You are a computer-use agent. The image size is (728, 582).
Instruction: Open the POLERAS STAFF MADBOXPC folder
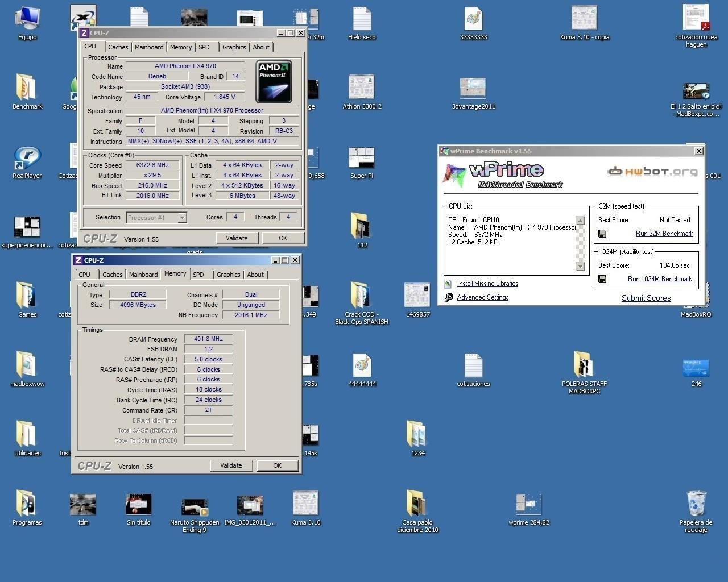pos(585,372)
